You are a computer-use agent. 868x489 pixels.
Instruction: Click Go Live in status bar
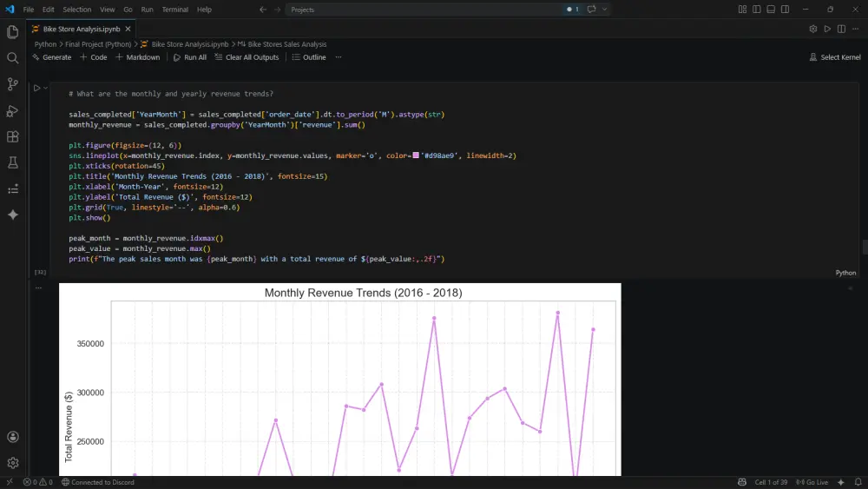tap(812, 482)
